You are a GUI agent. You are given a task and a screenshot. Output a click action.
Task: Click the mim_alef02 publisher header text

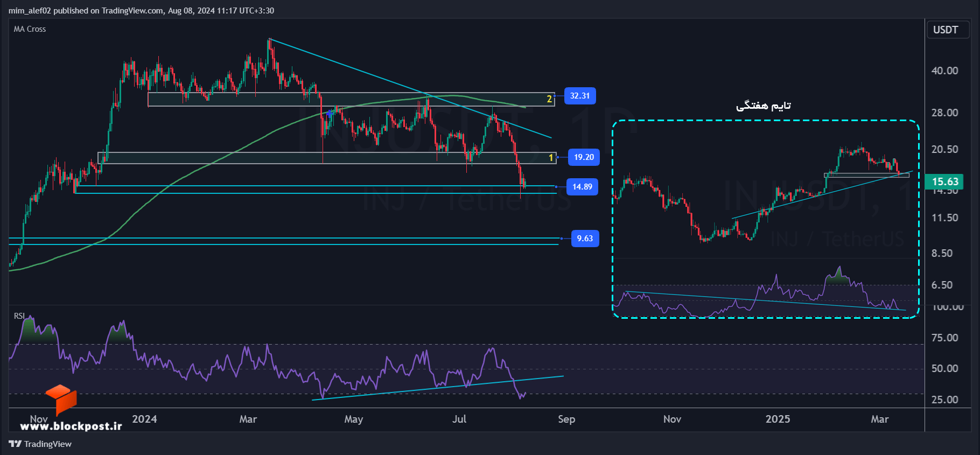(x=29, y=10)
